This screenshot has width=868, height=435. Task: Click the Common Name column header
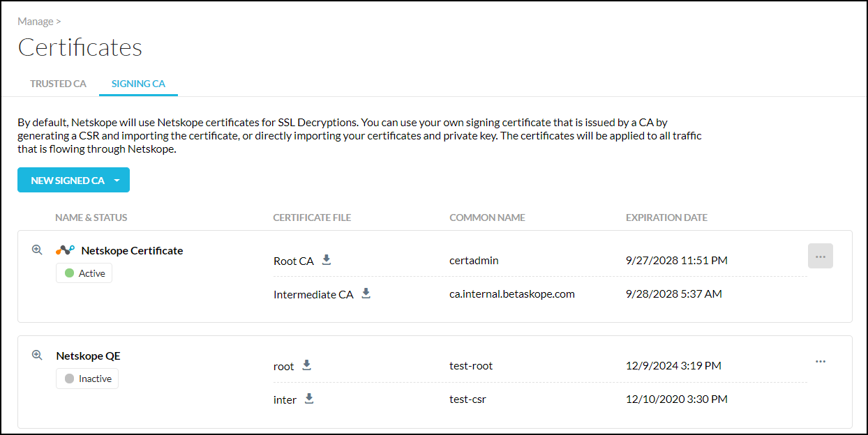(487, 217)
